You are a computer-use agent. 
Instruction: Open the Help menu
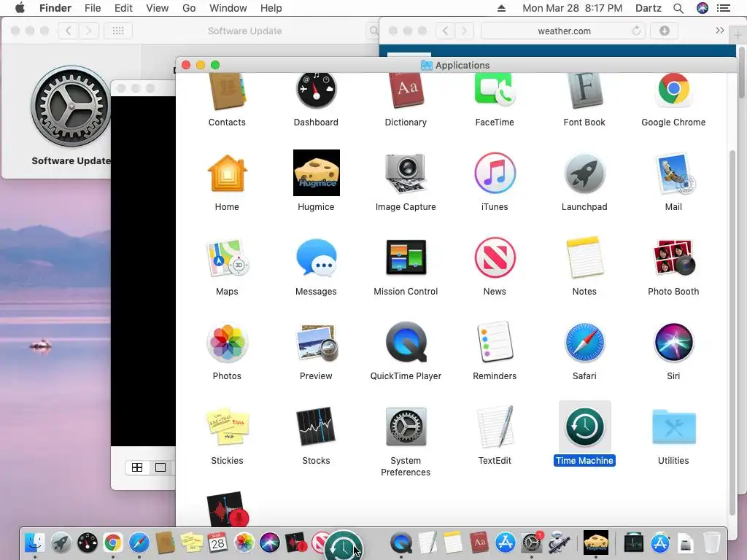[x=271, y=8]
